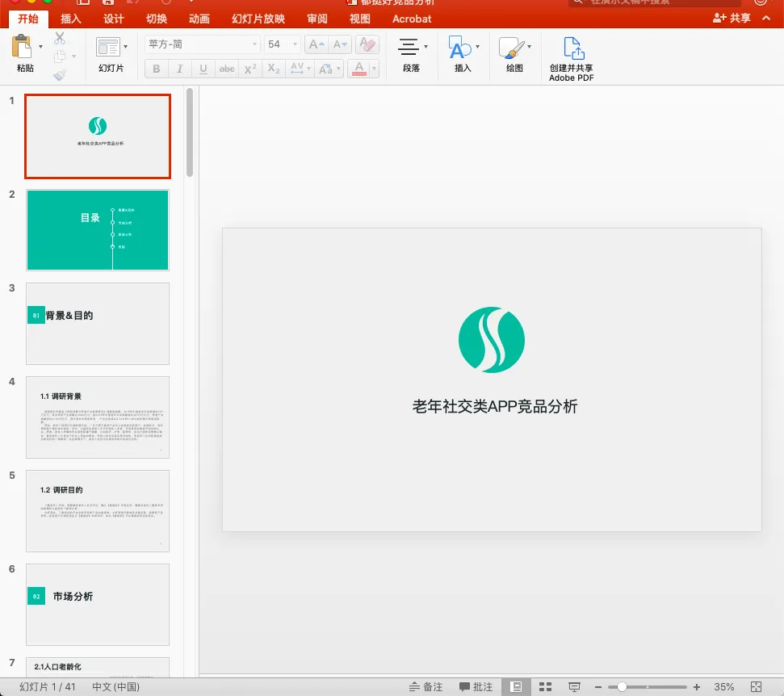Click the Cut scissors icon

(x=60, y=38)
